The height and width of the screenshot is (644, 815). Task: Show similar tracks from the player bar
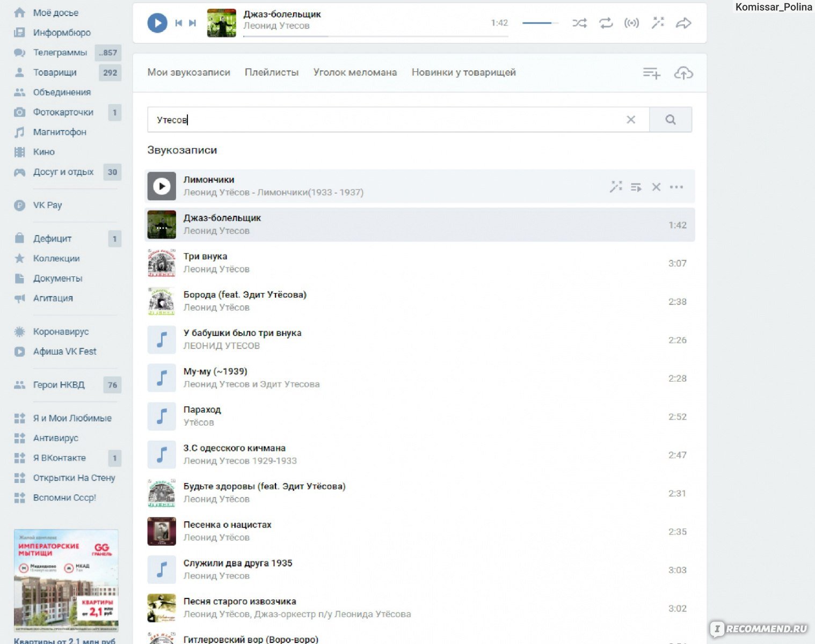coord(658,23)
